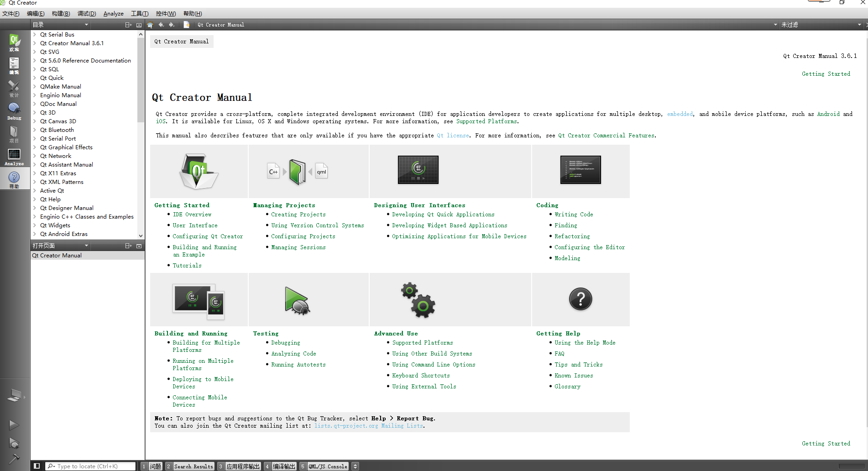The image size is (868, 471).
Task: Close the open pages panel
Action: 139,246
